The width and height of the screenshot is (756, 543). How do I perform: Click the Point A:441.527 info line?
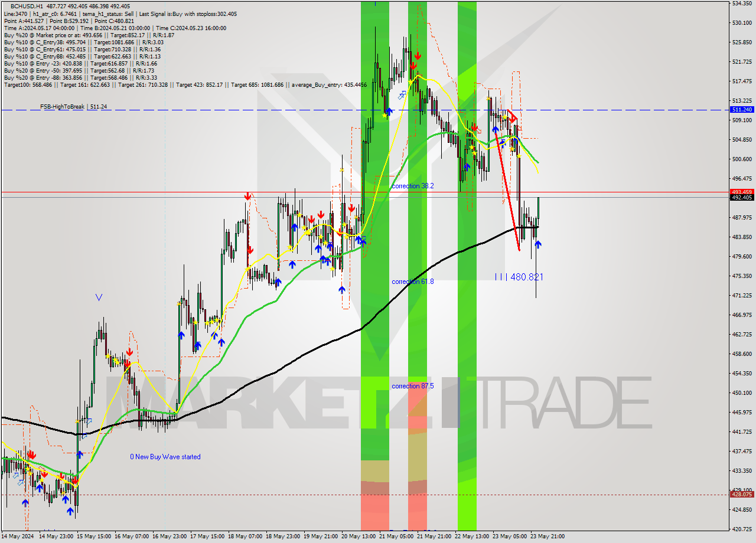69,21
